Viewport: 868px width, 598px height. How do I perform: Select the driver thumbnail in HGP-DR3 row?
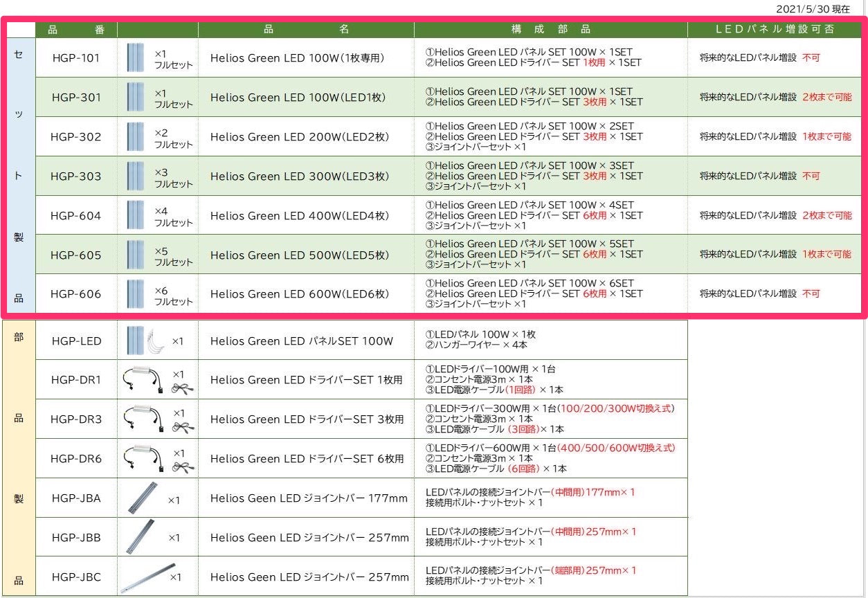[141, 419]
